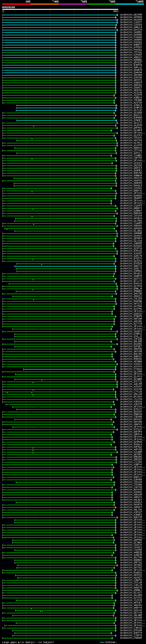This screenshot has height=644, width=146.
Task: Select the UniRef100_B5RXM2 label
Action: (x=131, y=359)
